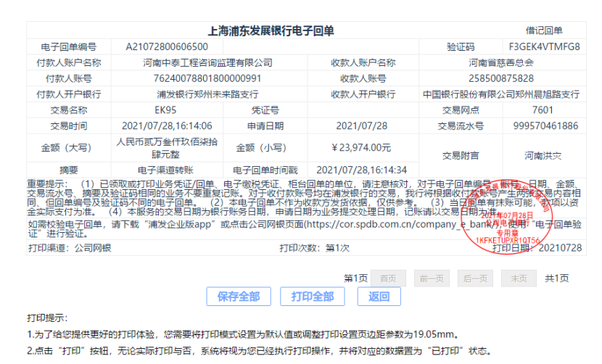Click the 交易名称 label

point(69,109)
